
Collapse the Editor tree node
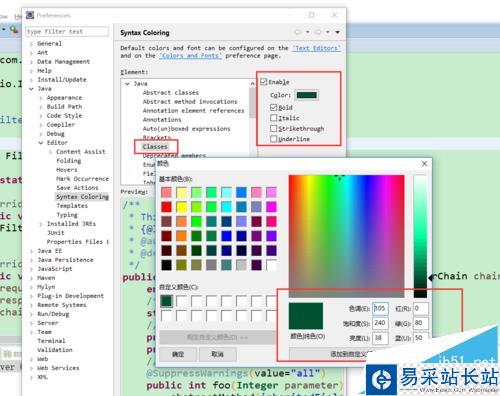tap(41, 143)
